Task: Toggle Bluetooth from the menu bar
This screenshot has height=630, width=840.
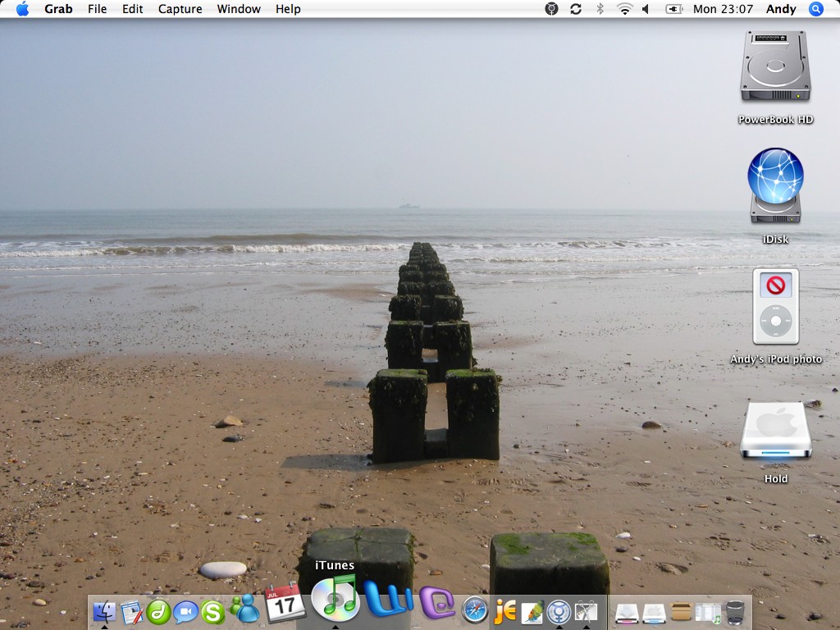Action: (600, 9)
